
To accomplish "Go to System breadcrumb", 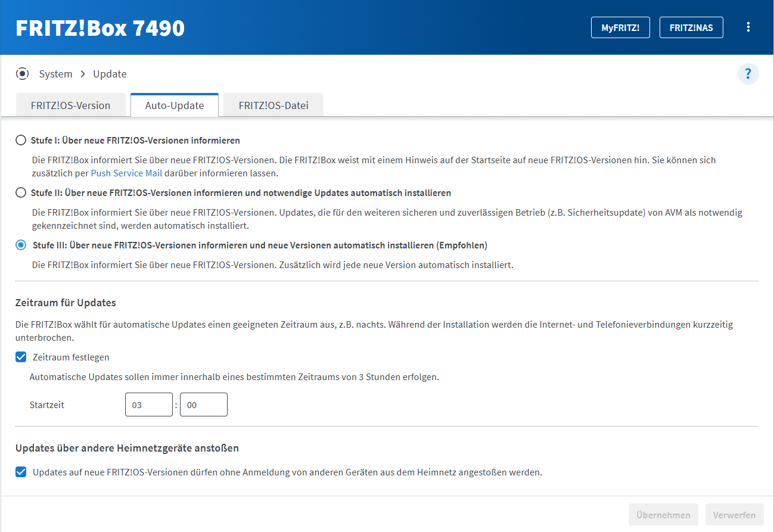I will (55, 74).
